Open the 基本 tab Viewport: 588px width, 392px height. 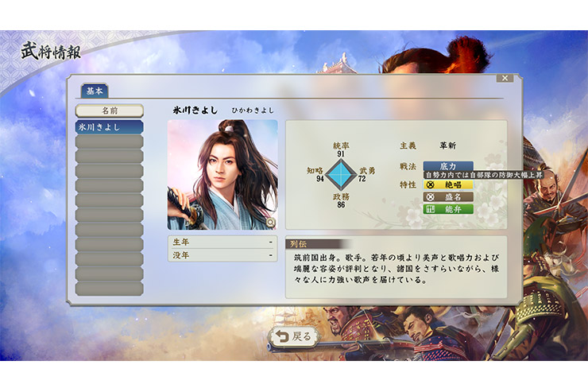point(95,91)
